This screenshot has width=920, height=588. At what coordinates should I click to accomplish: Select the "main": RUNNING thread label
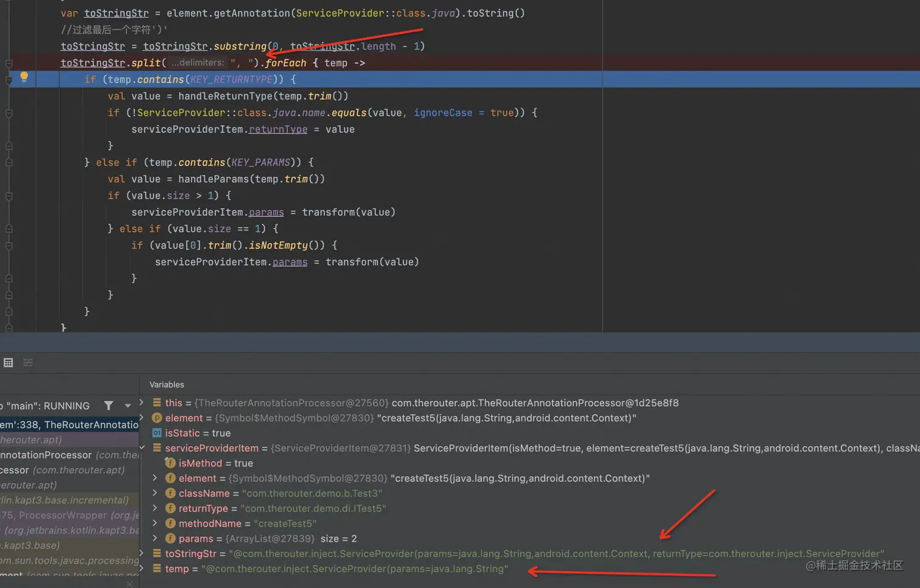coord(47,406)
